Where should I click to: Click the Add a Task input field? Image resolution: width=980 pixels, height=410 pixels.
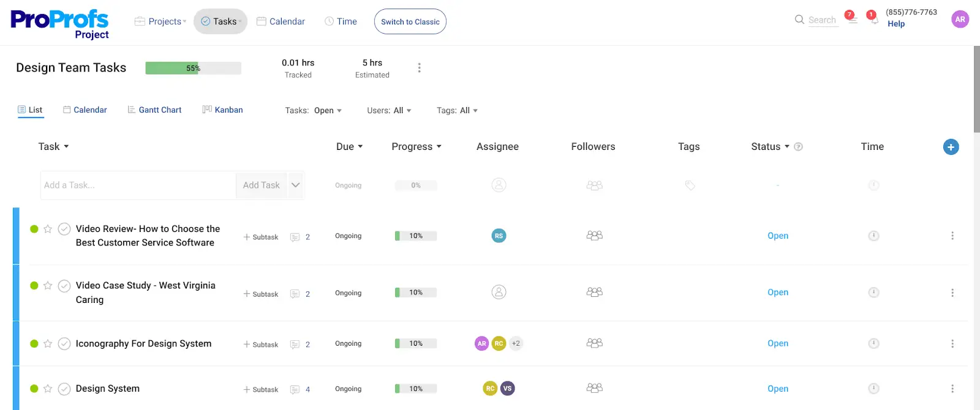tap(138, 185)
